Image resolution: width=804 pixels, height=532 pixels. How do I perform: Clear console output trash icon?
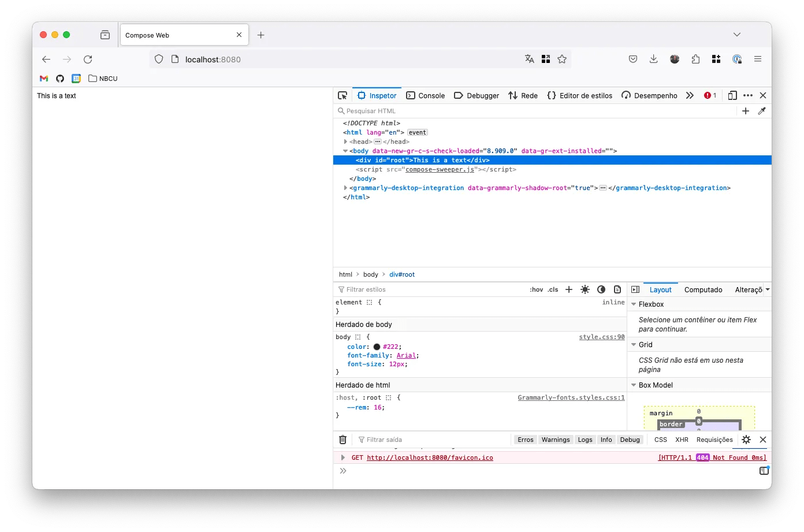click(343, 440)
